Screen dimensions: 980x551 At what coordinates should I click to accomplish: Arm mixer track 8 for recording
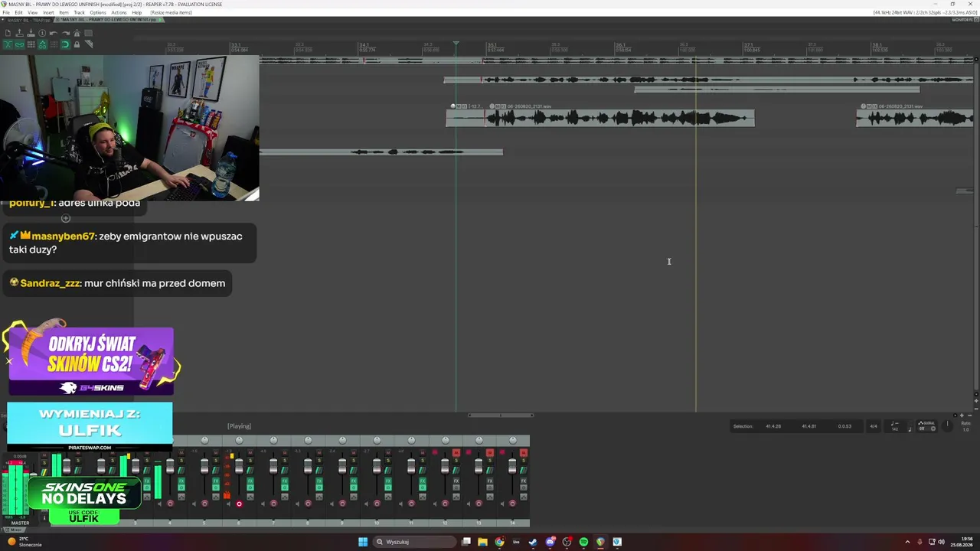click(x=308, y=504)
